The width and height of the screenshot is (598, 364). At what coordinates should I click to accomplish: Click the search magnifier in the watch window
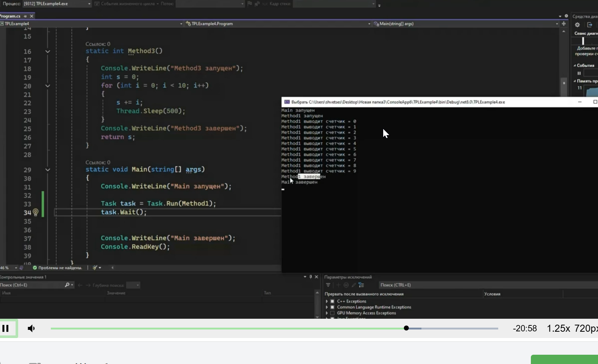point(67,285)
